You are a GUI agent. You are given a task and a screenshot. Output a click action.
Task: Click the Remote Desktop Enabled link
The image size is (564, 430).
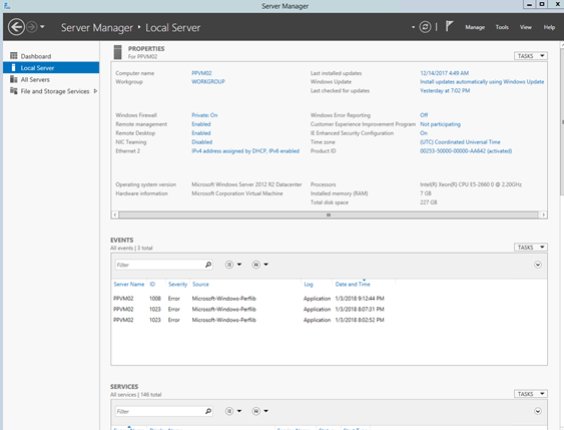tap(201, 133)
